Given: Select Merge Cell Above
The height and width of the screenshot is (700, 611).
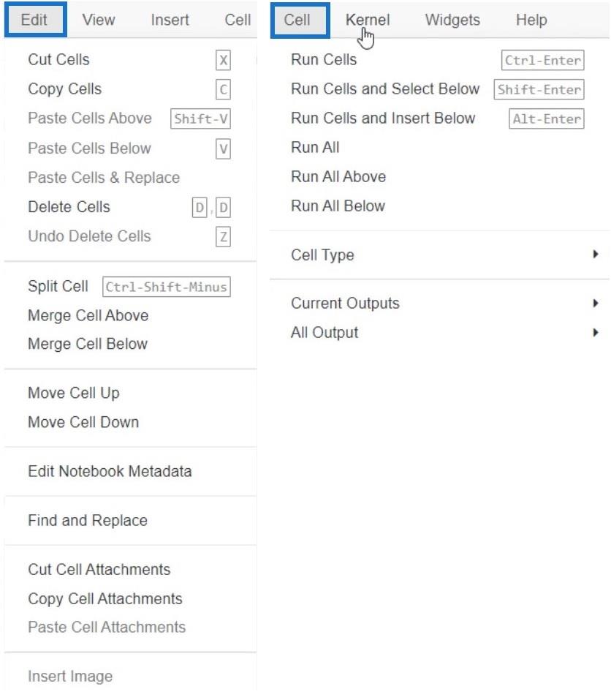Looking at the screenshot, I should pyautogui.click(x=130, y=316).
